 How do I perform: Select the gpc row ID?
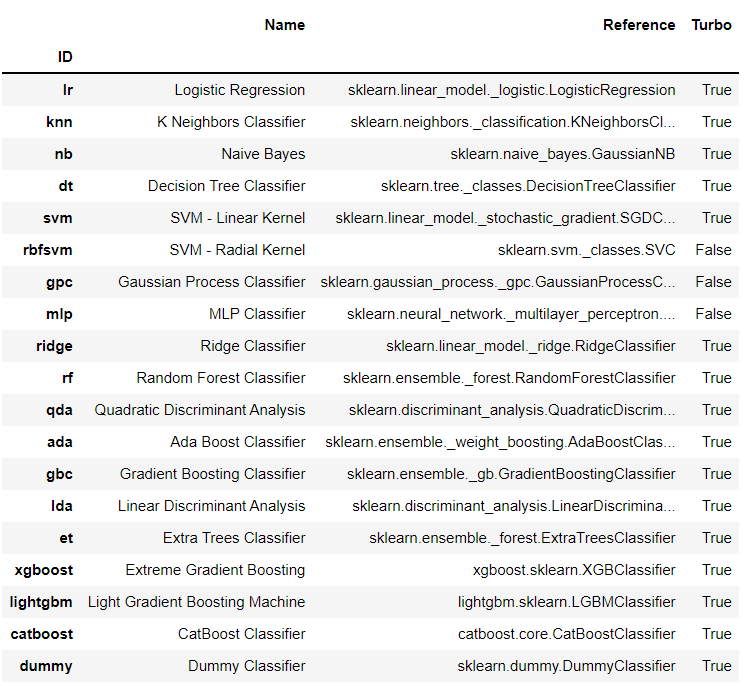point(59,282)
